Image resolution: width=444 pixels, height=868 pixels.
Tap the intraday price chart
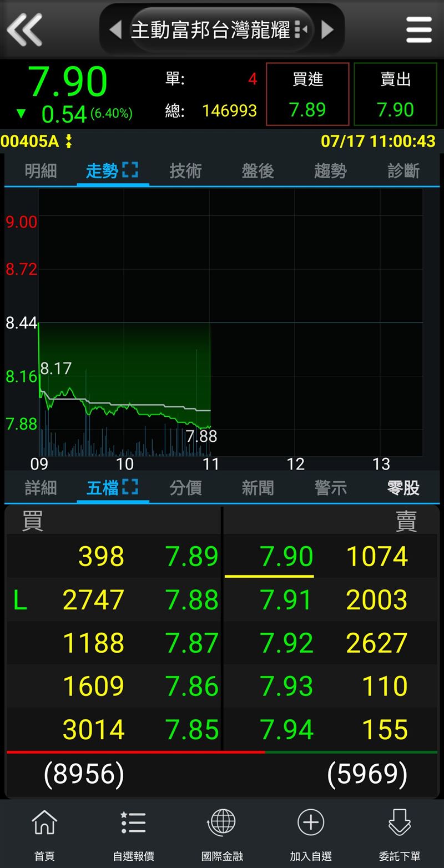[230, 322]
